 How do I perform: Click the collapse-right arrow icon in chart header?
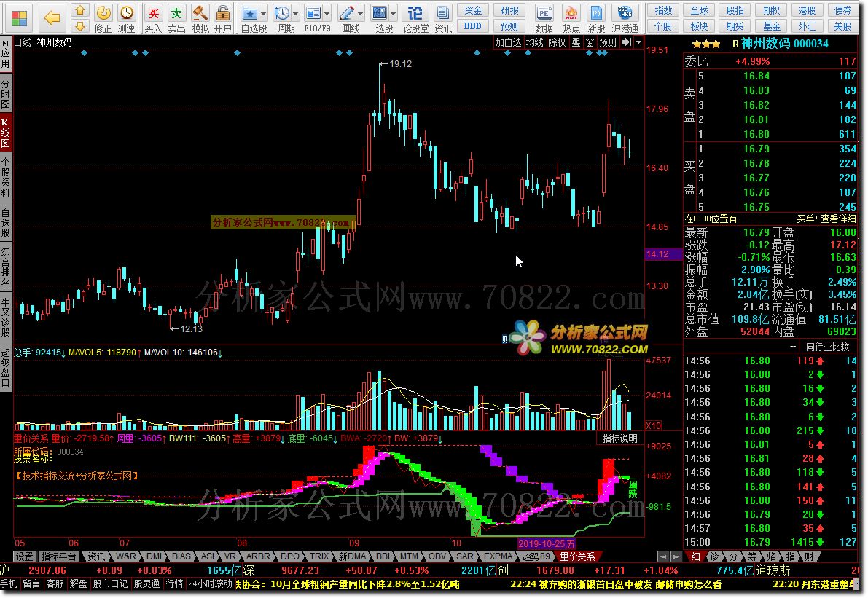(627, 42)
